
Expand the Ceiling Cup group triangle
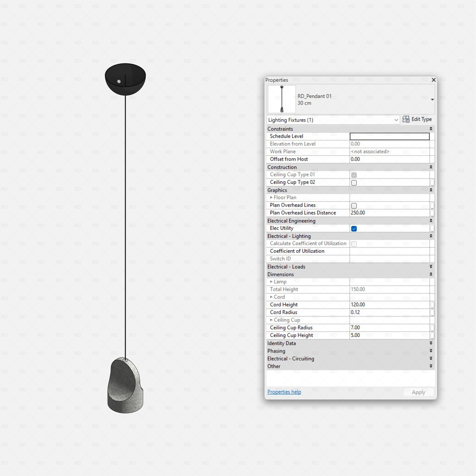click(271, 320)
